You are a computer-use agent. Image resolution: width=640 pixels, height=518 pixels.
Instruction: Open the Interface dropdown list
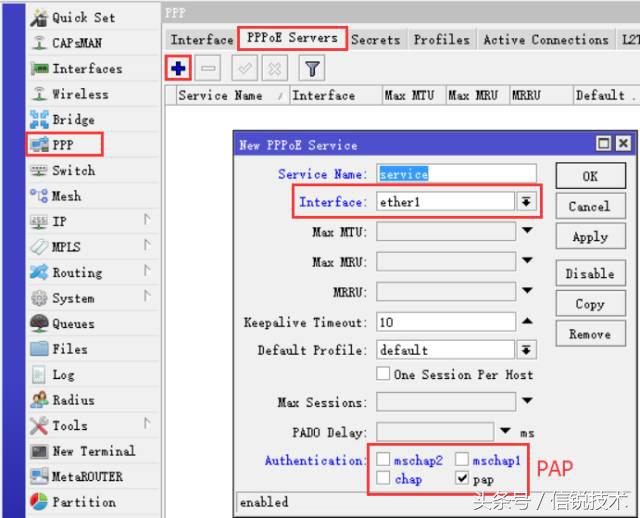tap(526, 202)
